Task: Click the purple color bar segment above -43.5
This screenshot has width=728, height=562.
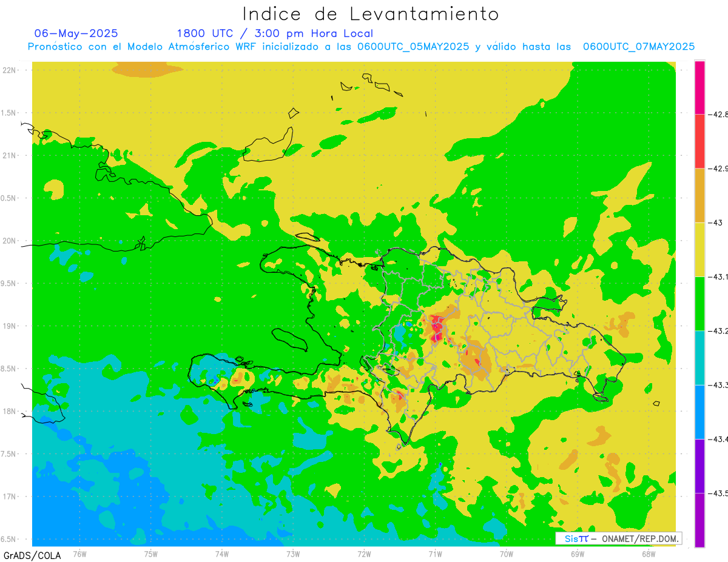Action: click(699, 466)
